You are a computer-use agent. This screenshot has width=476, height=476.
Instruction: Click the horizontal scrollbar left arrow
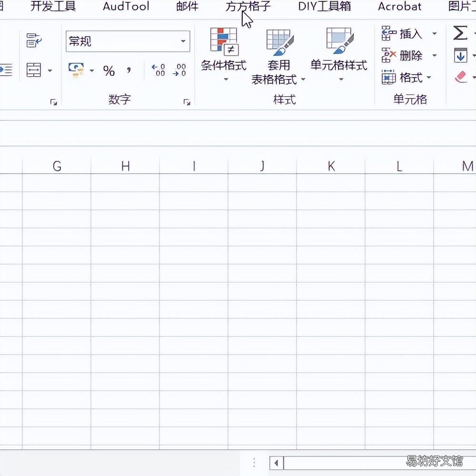tap(276, 463)
